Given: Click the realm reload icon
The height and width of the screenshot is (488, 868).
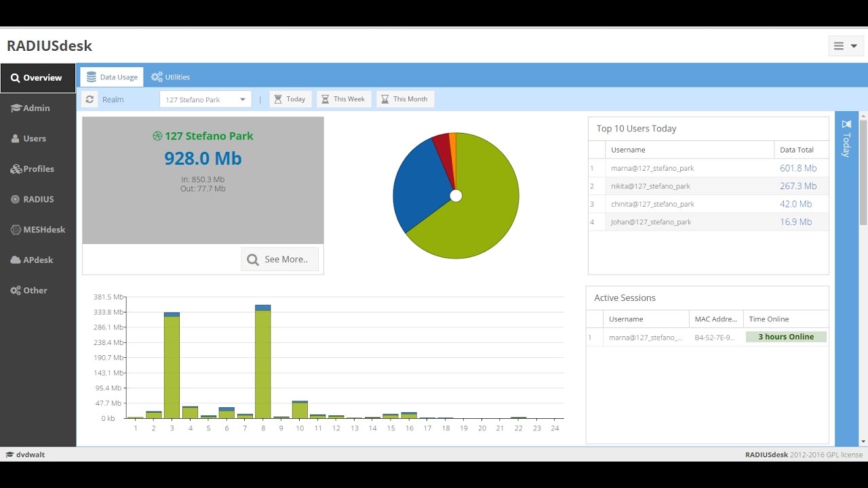Looking at the screenshot, I should (90, 100).
